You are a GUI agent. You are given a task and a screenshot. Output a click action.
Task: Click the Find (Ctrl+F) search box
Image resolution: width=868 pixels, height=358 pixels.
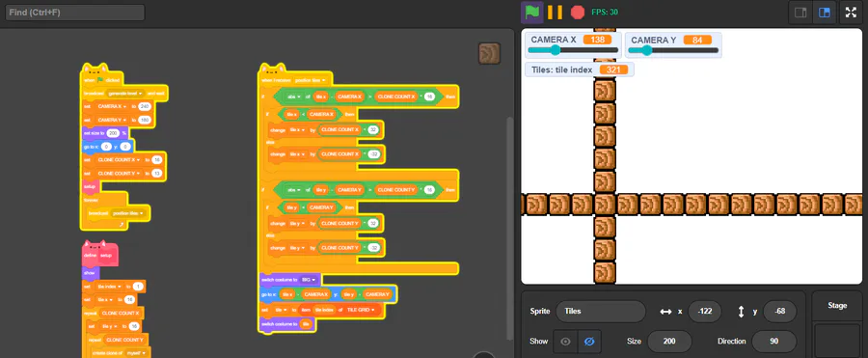(74, 13)
